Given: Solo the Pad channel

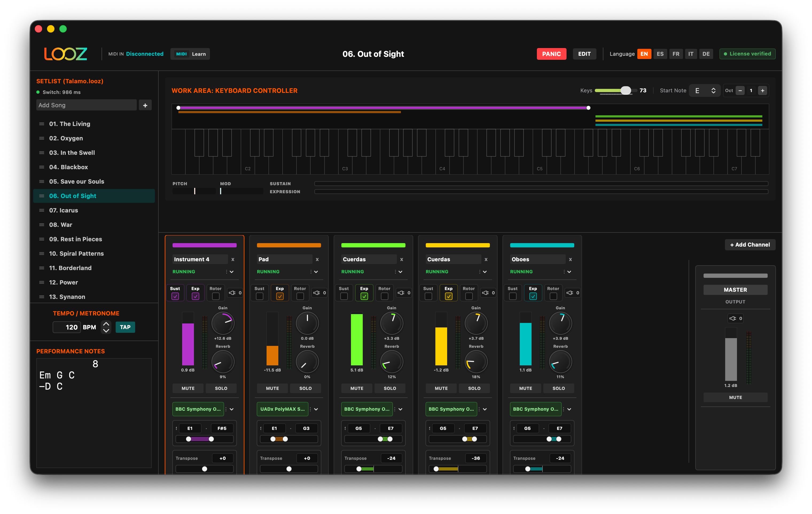Looking at the screenshot, I should click(306, 388).
